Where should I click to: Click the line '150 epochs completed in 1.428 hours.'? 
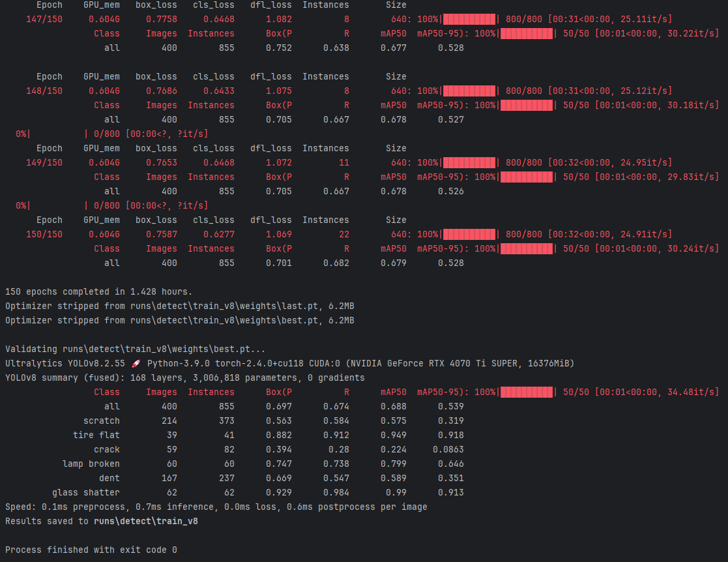(x=98, y=291)
